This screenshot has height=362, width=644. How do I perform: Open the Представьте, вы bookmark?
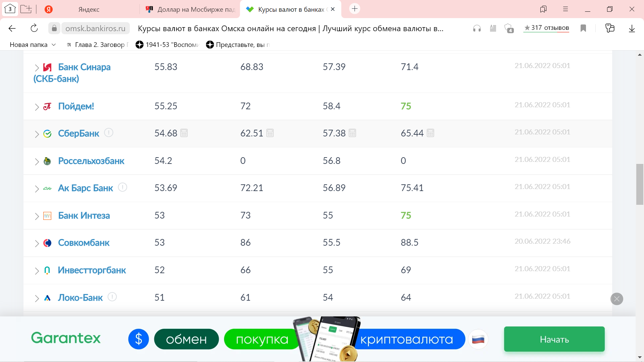tap(237, 45)
